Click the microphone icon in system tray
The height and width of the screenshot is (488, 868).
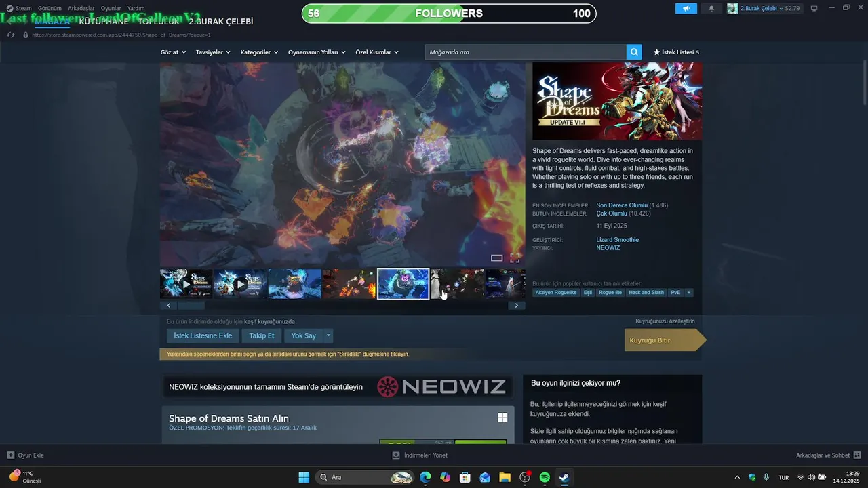pyautogui.click(x=766, y=477)
